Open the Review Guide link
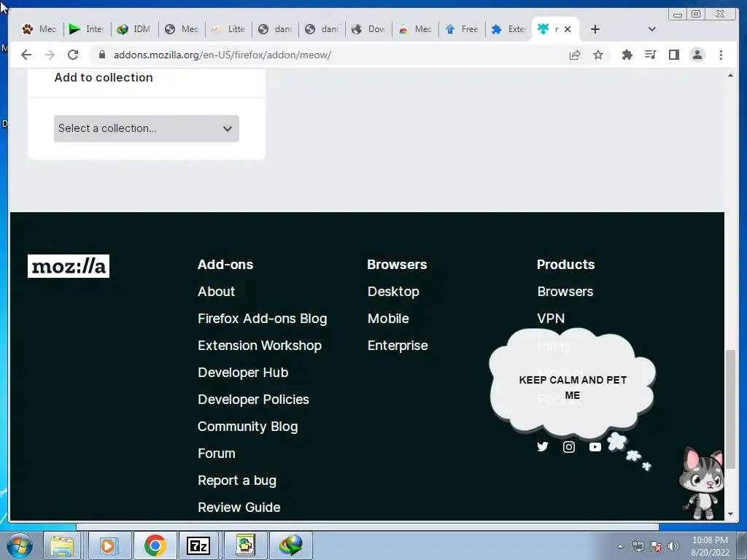This screenshot has width=747, height=560. [x=239, y=507]
